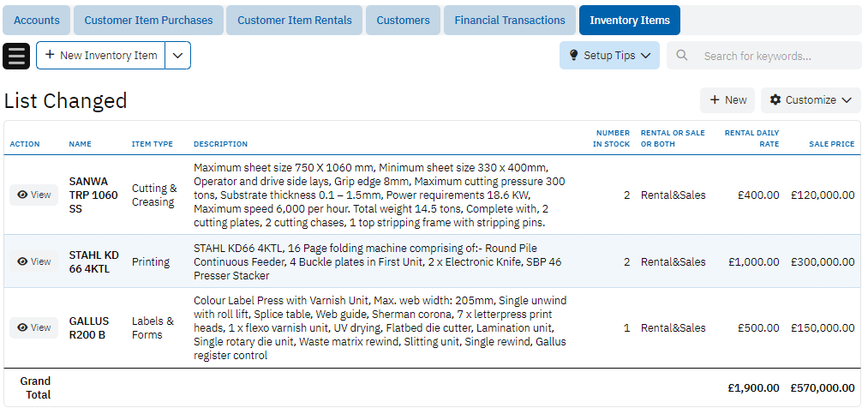The image size is (868, 414).
Task: Click the plus icon on New Inventory Item
Action: pos(50,56)
